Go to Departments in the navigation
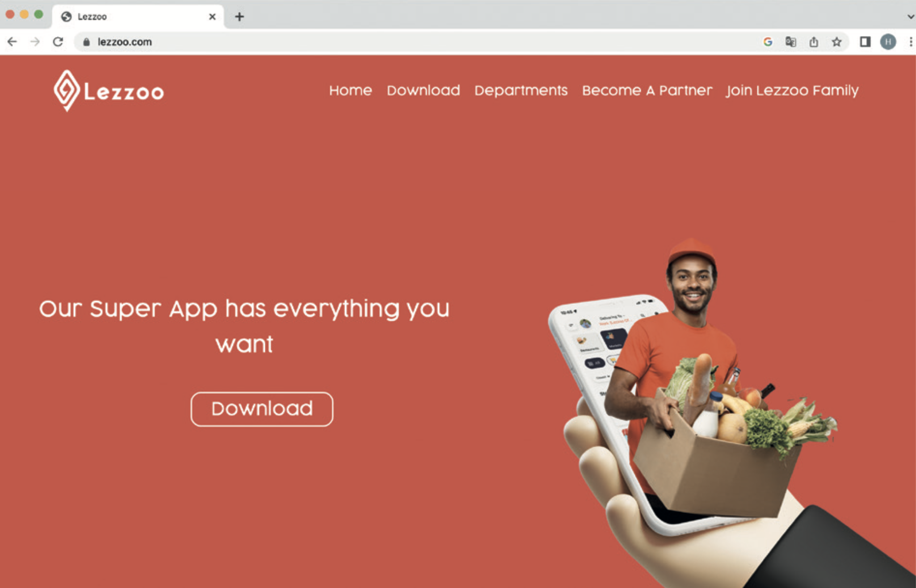The height and width of the screenshot is (588, 916). click(521, 91)
